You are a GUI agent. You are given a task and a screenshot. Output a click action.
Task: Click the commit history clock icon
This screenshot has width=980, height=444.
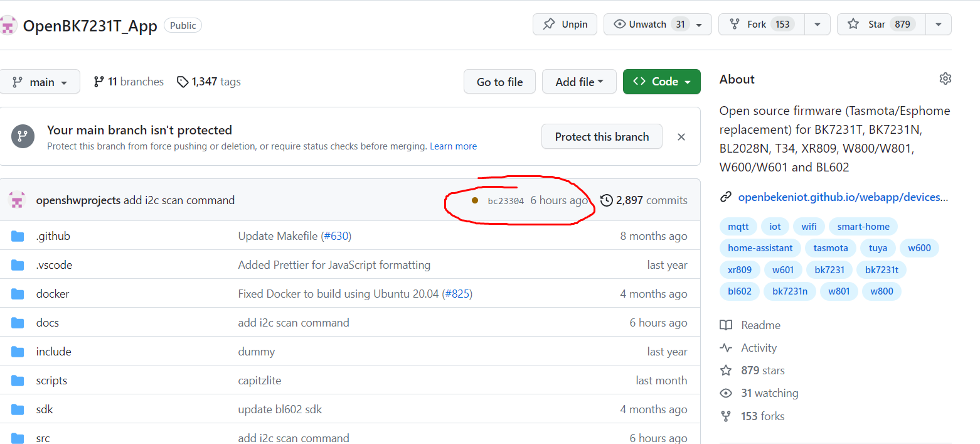click(x=607, y=200)
